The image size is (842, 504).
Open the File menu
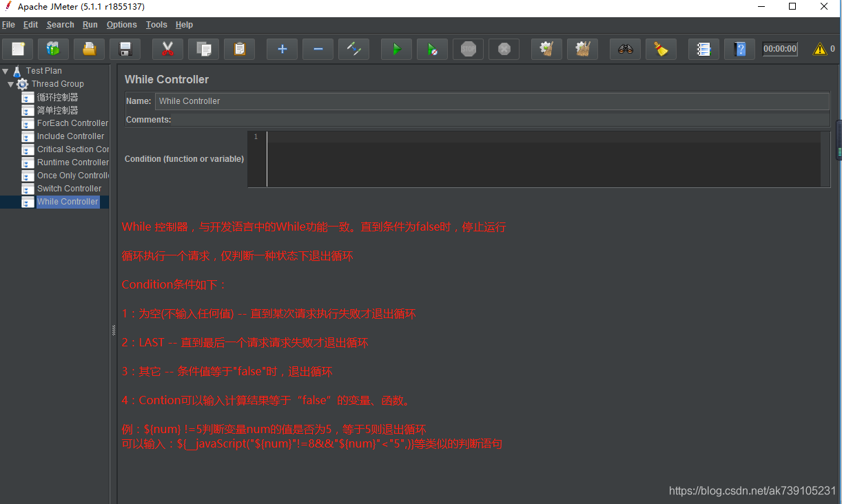tap(8, 25)
